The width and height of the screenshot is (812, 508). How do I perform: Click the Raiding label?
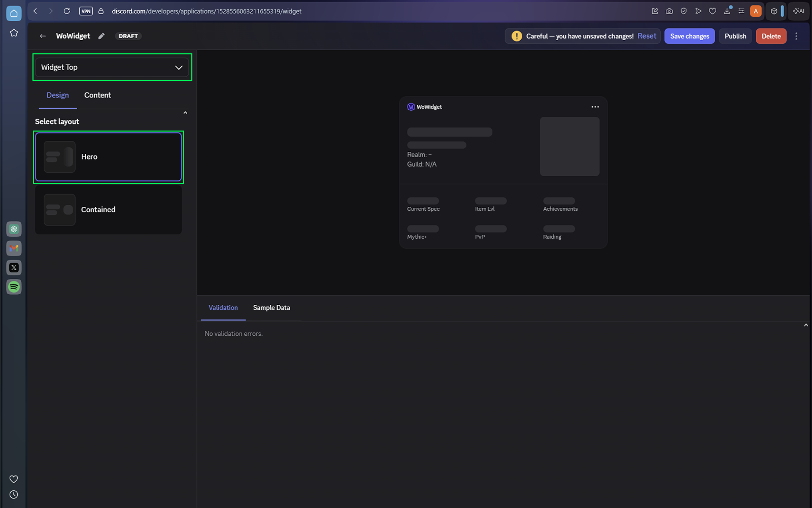(552, 237)
